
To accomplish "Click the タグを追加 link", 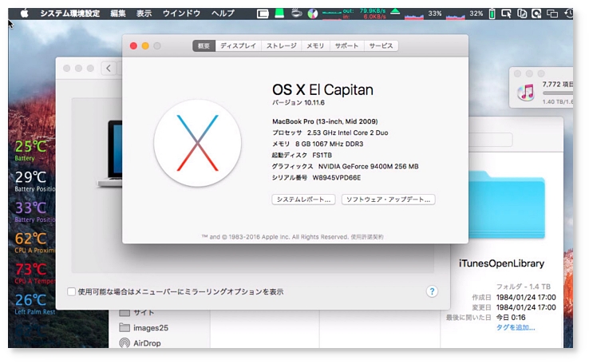I will (x=516, y=327).
